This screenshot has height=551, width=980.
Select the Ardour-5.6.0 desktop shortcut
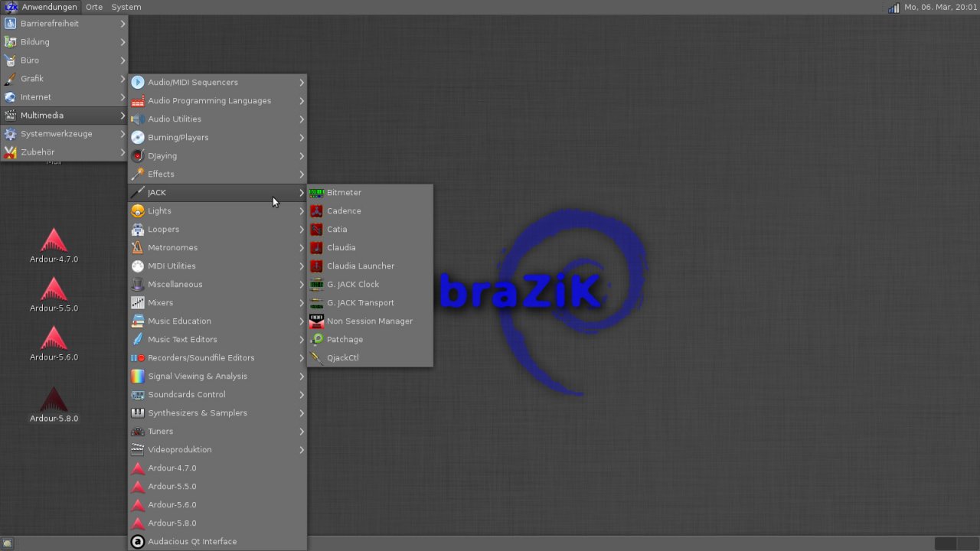click(x=54, y=344)
